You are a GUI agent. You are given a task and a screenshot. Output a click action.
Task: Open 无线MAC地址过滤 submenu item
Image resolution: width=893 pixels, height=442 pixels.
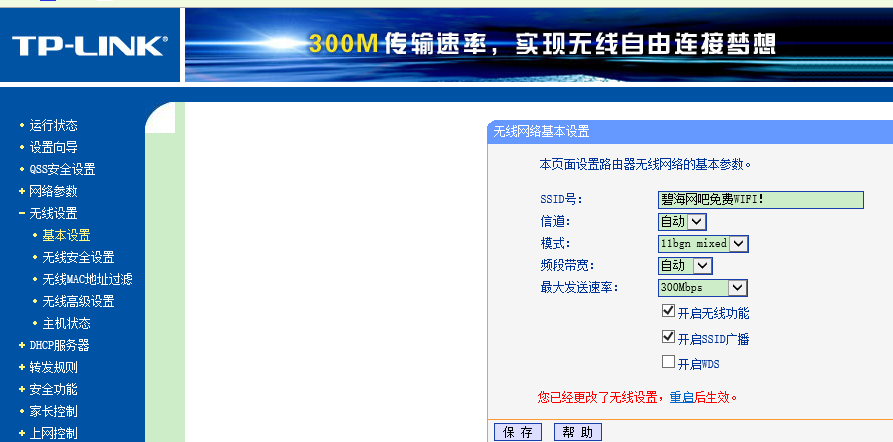tap(87, 279)
